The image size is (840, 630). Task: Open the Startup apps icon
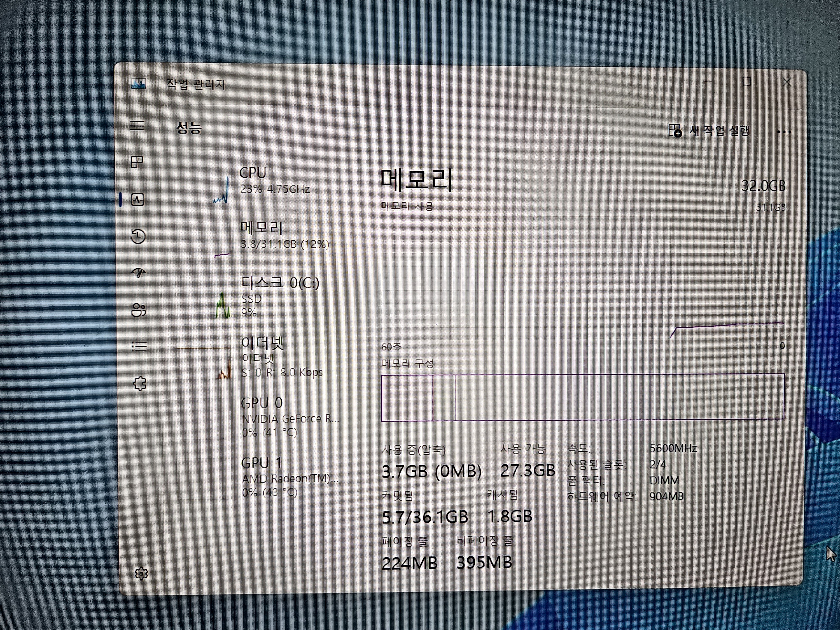pyautogui.click(x=139, y=273)
